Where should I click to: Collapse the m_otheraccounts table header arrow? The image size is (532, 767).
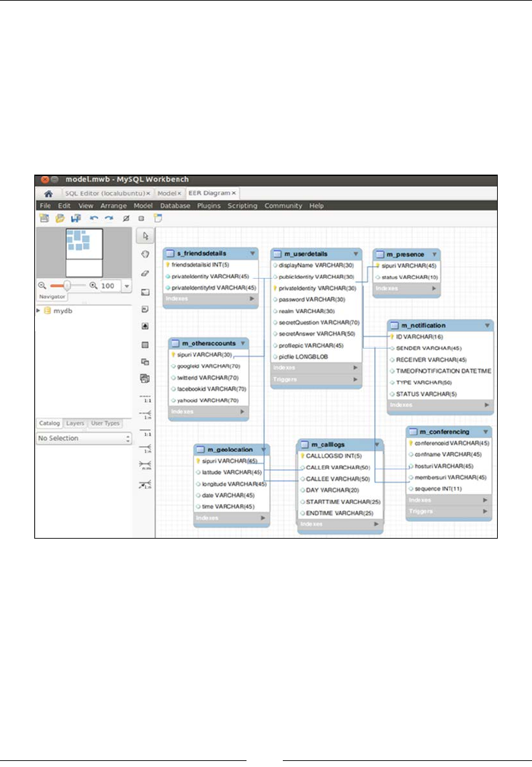[x=242, y=343]
